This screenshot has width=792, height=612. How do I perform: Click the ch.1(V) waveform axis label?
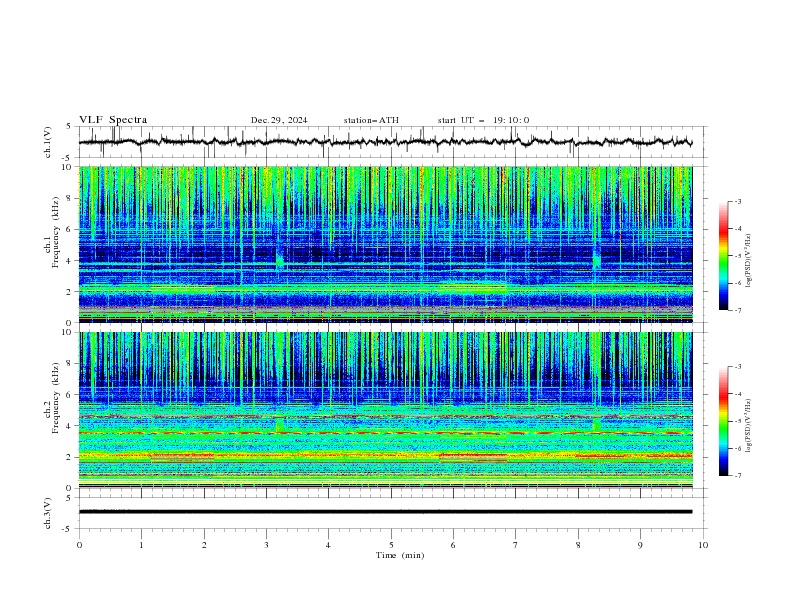tap(48, 142)
